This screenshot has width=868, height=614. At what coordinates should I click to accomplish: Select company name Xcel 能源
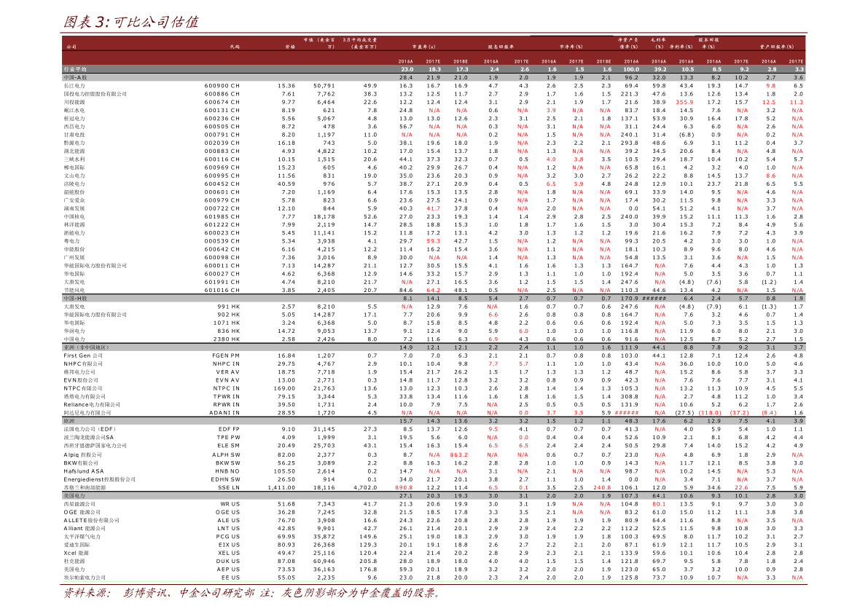[76, 553]
